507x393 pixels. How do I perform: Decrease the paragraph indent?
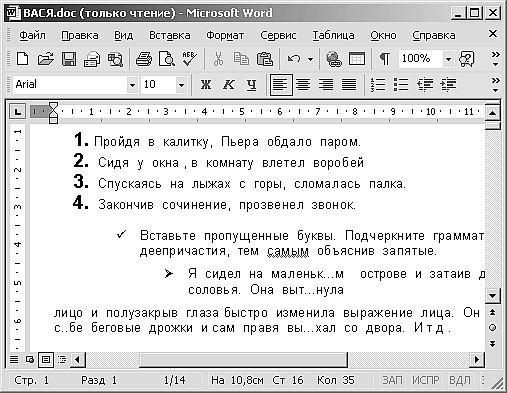point(425,85)
